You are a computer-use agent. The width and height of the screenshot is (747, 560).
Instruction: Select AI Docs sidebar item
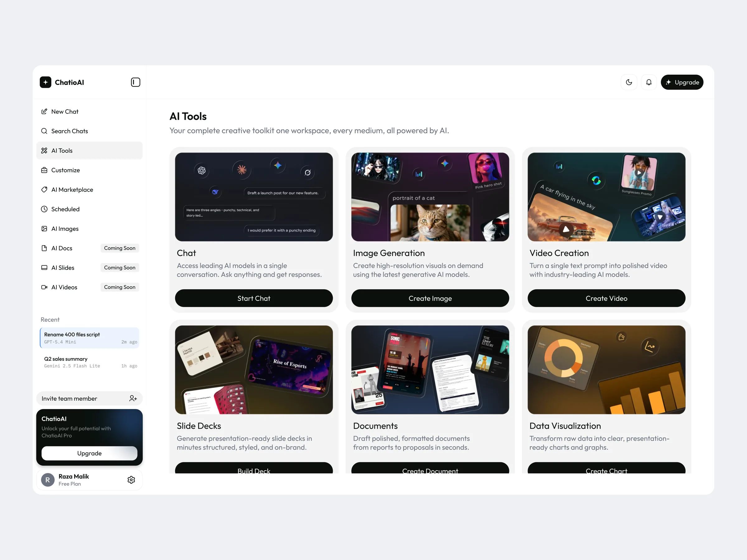click(x=90, y=248)
